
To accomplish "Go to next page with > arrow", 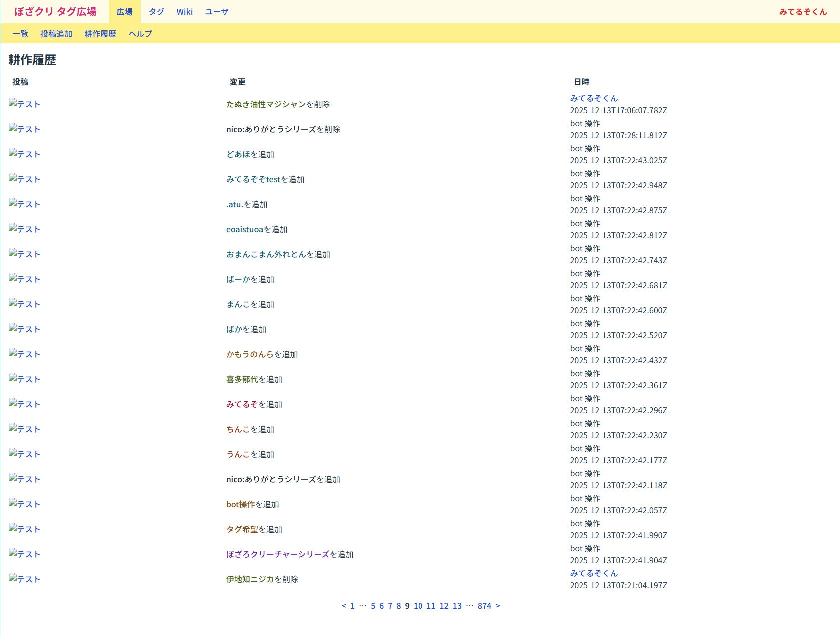I will [x=498, y=606].
